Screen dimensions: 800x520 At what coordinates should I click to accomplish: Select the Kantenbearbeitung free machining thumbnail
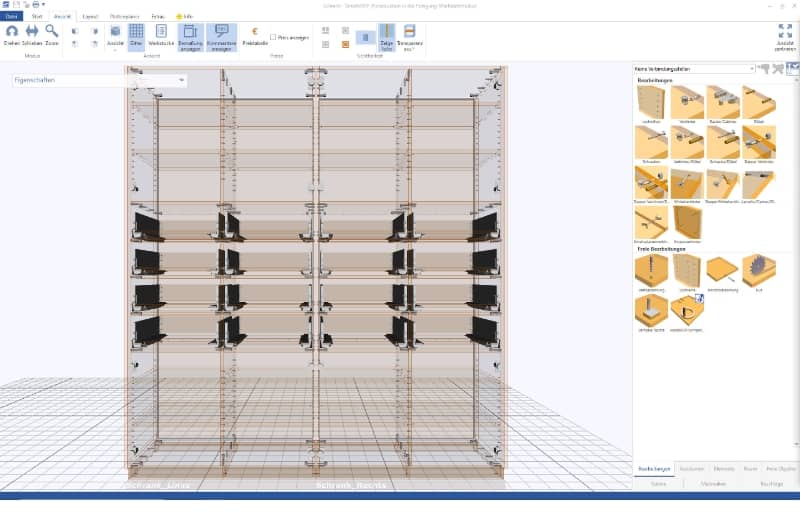[x=723, y=273]
